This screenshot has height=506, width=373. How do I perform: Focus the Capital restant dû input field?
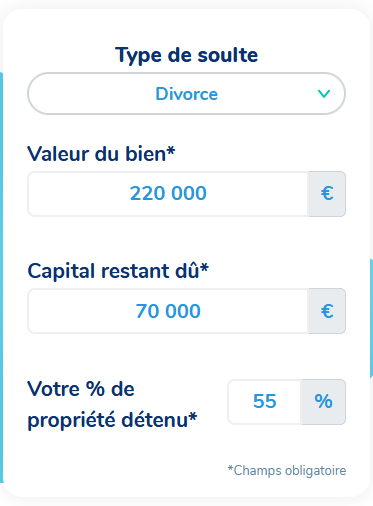168,311
